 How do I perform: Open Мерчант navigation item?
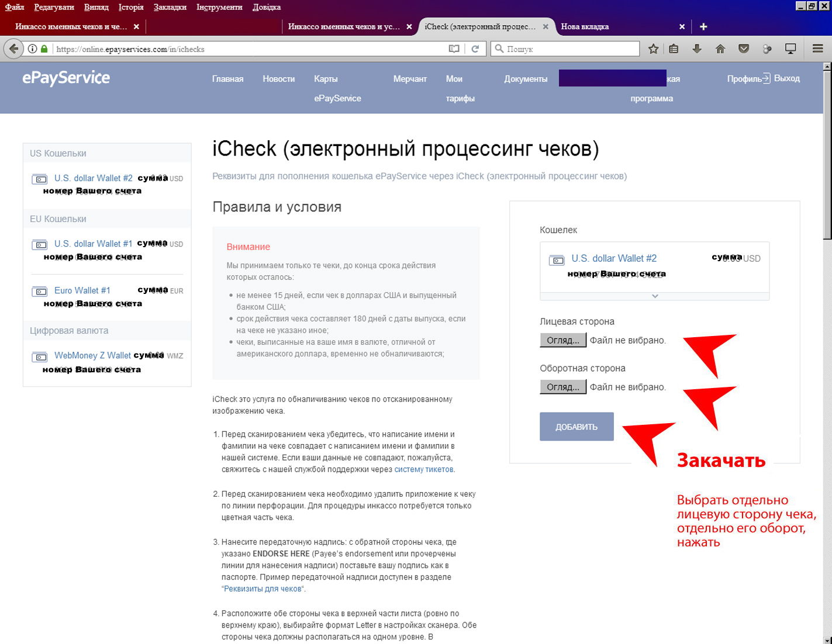pyautogui.click(x=410, y=79)
